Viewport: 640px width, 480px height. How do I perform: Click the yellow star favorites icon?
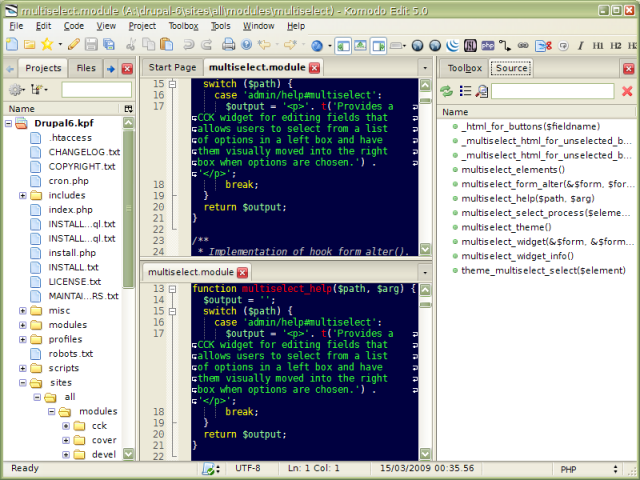tap(47, 44)
